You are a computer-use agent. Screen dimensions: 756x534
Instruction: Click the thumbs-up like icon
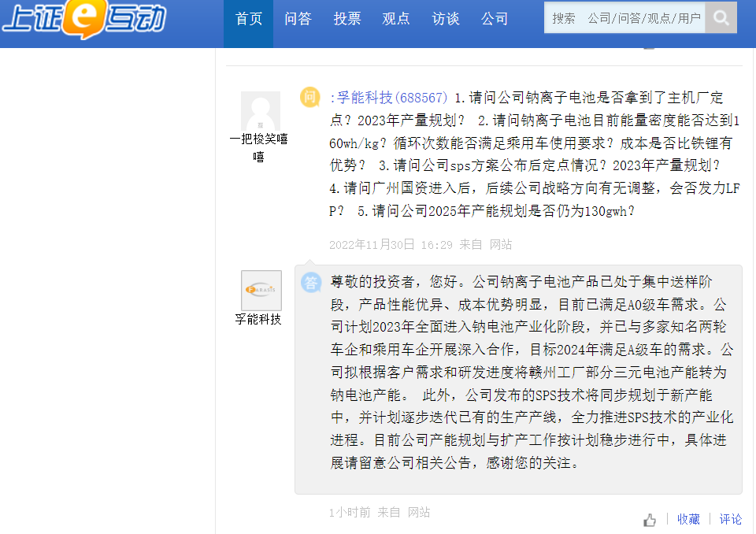click(650, 520)
